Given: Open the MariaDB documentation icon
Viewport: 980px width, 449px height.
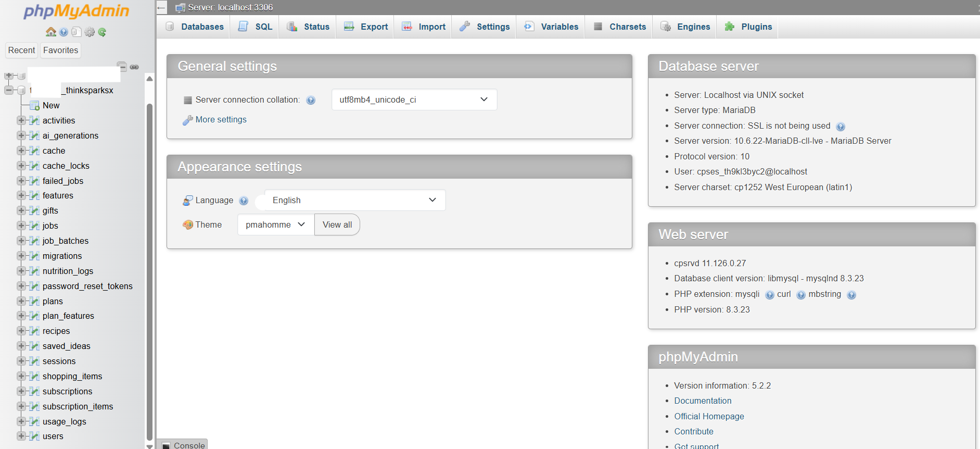Looking at the screenshot, I should (76, 32).
